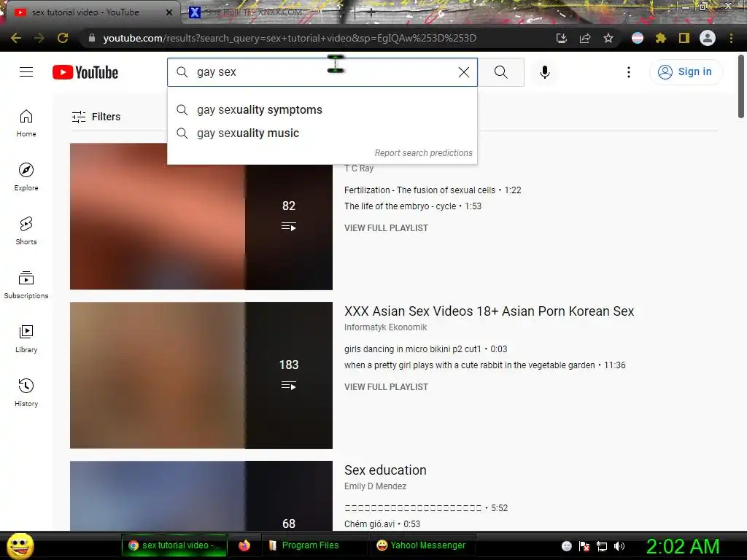Click the 2:02 AM taskbar clock

tap(682, 546)
